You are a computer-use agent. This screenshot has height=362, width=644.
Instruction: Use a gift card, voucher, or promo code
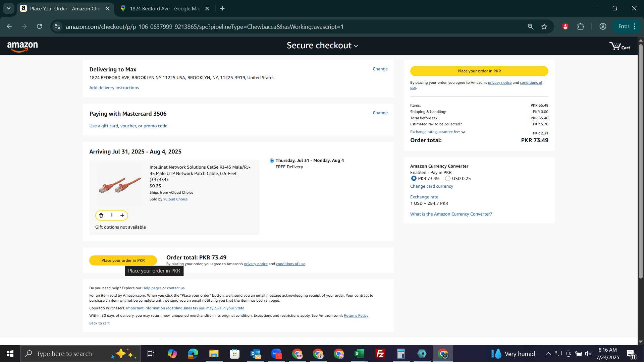tap(128, 126)
